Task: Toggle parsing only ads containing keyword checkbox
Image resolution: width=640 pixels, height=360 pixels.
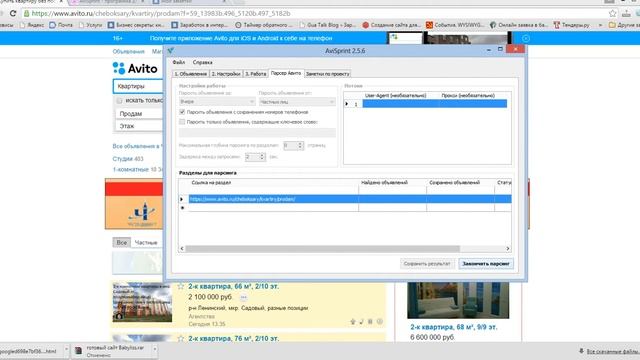Action: (182, 122)
